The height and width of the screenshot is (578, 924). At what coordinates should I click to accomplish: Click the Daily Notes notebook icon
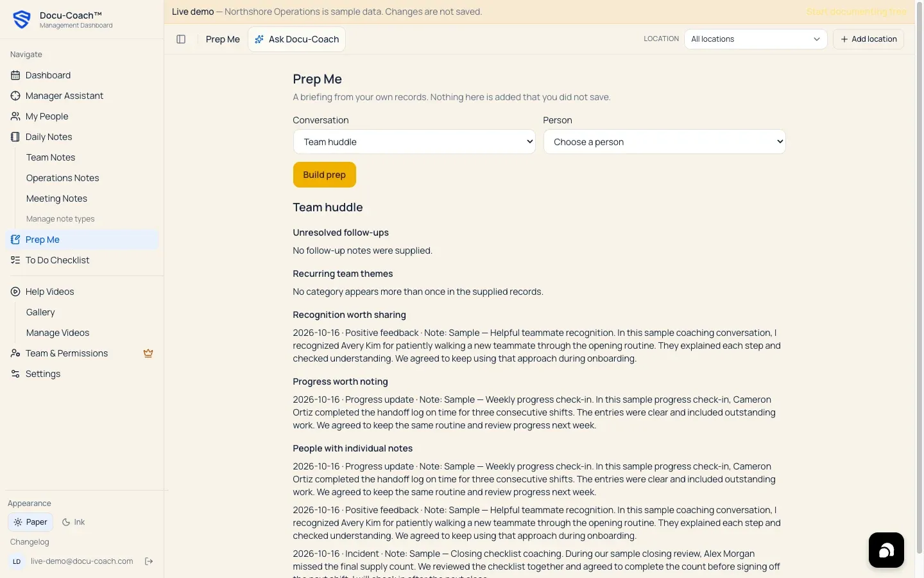tap(15, 137)
